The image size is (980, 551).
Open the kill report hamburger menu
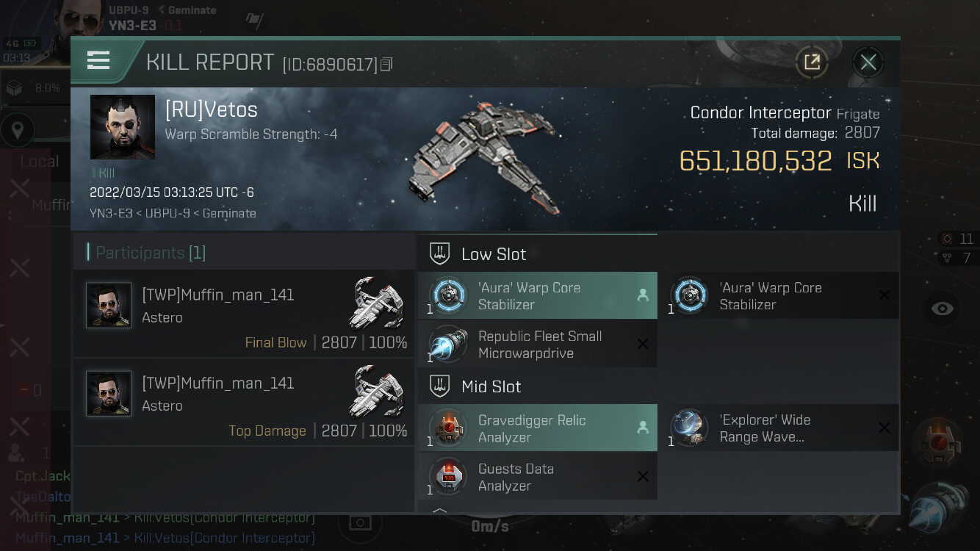pyautogui.click(x=98, y=61)
